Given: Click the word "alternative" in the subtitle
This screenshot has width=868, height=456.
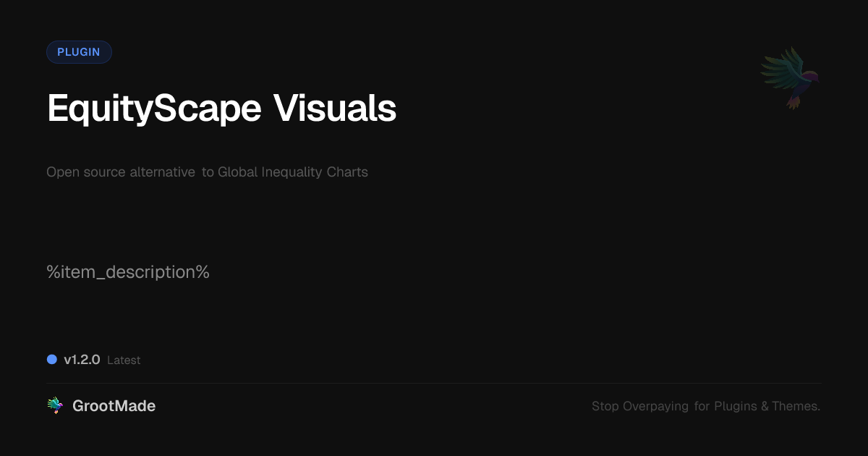Looking at the screenshot, I should [162, 172].
